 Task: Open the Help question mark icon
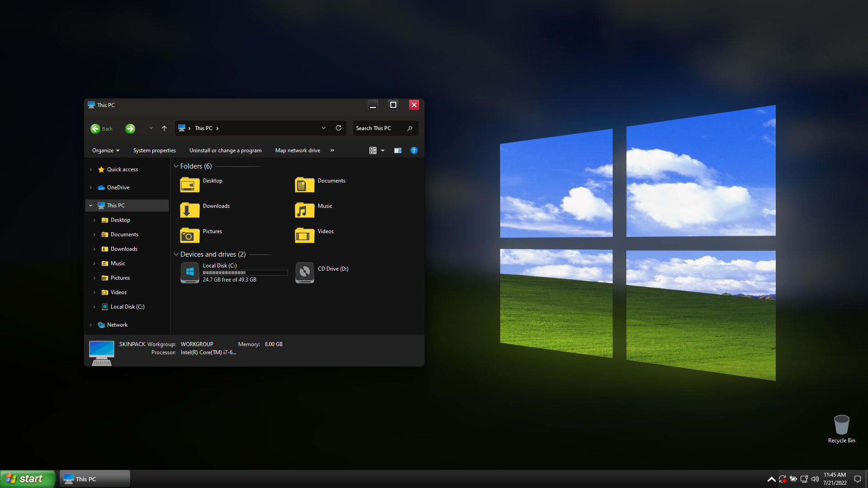pos(414,150)
